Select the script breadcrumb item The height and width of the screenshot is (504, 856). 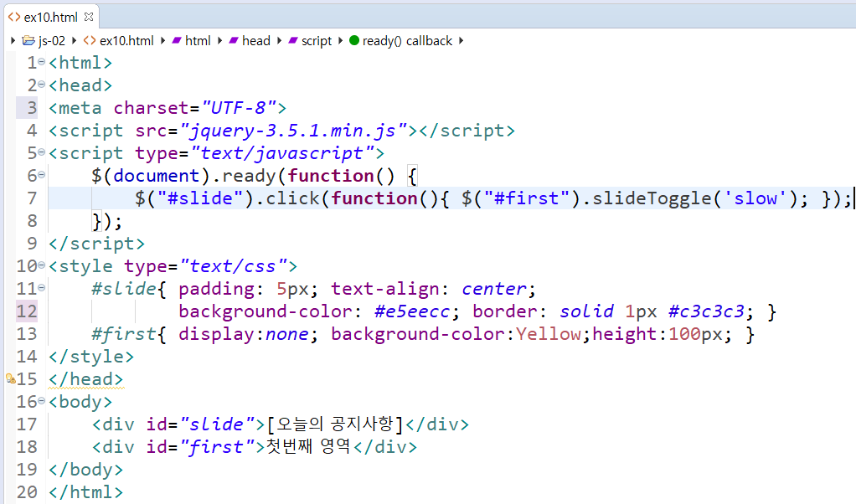317,41
